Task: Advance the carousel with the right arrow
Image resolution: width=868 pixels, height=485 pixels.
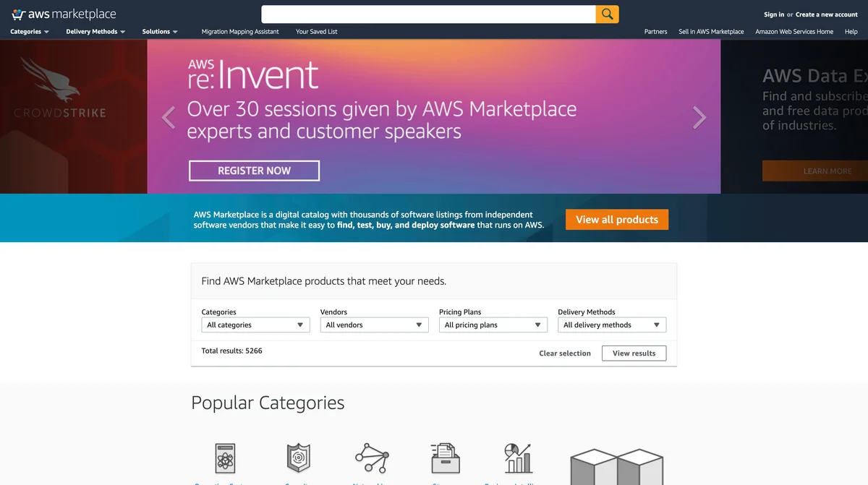Action: click(x=699, y=116)
